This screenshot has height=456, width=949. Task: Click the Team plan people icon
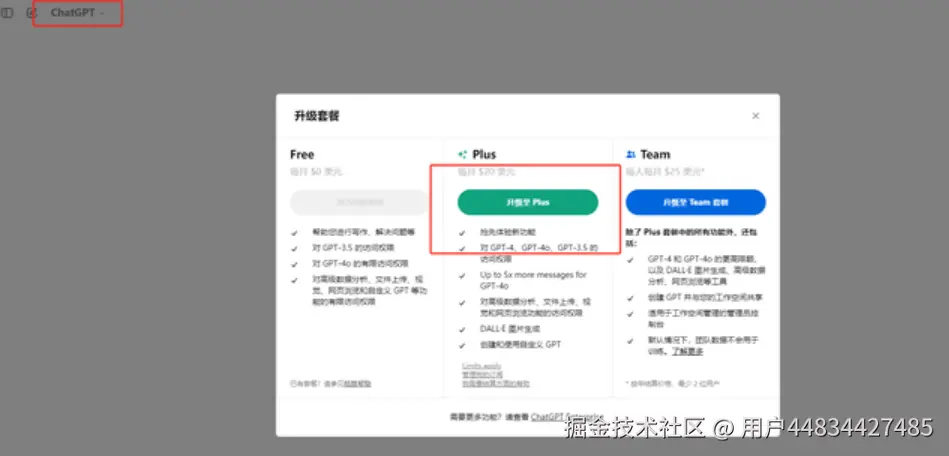click(631, 154)
